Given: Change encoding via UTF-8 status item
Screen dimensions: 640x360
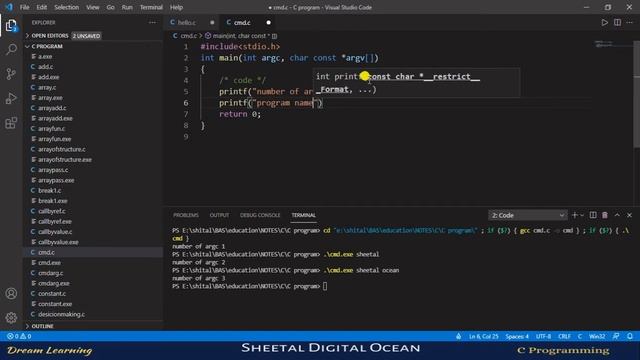Looking at the screenshot, I should click(543, 336).
